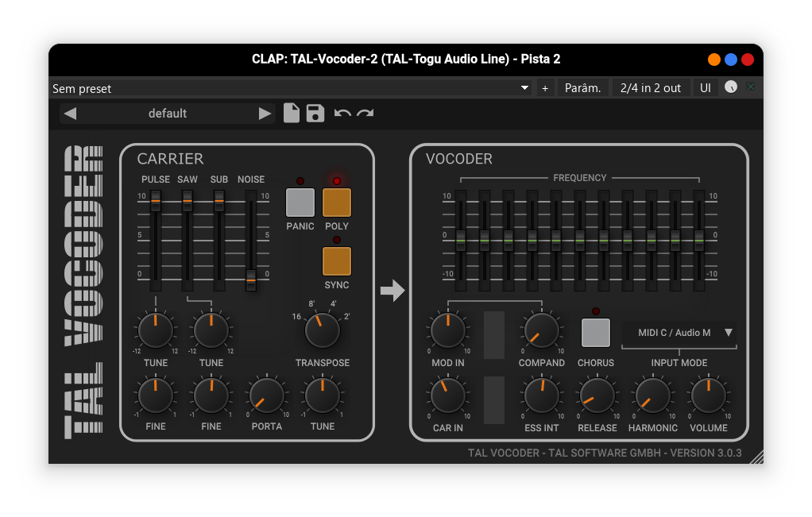Undo the last change with the undo arrow
Viewport: 812px width, 517px height.
(x=341, y=113)
